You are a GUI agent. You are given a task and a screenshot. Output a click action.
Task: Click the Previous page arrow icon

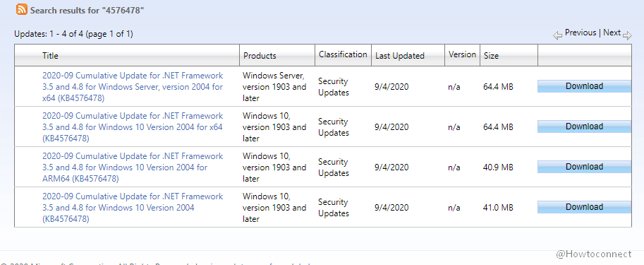click(557, 36)
